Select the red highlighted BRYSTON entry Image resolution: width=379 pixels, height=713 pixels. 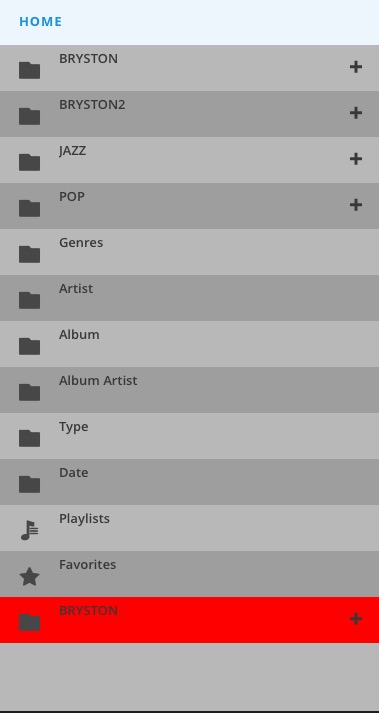pyautogui.click(x=189, y=620)
